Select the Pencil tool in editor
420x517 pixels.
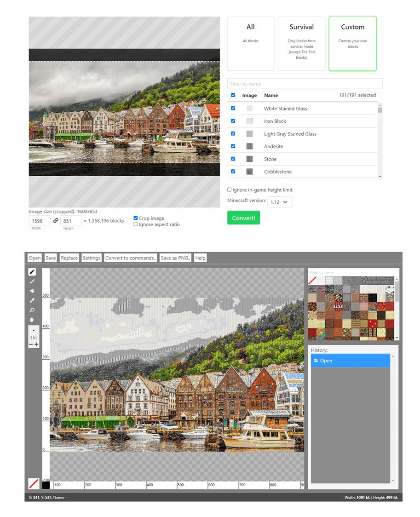32,272
